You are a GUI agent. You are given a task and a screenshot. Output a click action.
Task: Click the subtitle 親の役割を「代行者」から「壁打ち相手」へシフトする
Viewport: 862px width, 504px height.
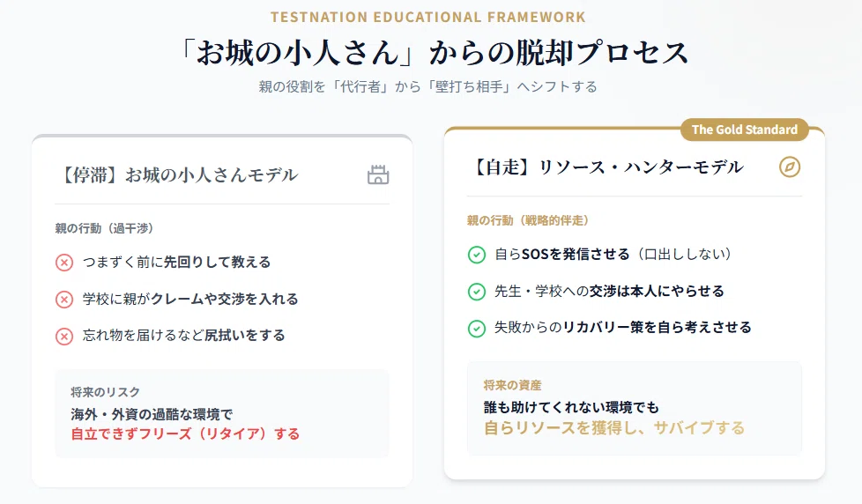(427, 87)
